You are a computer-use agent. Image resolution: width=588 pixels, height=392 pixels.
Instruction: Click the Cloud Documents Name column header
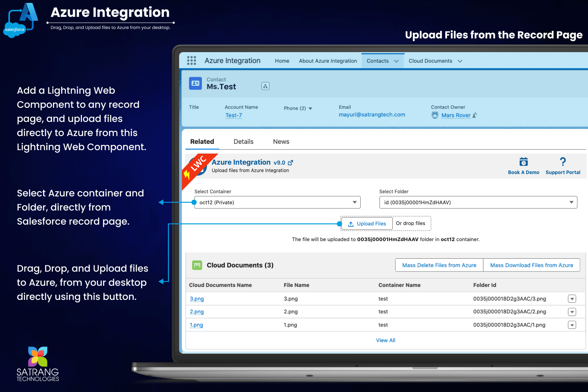point(220,285)
